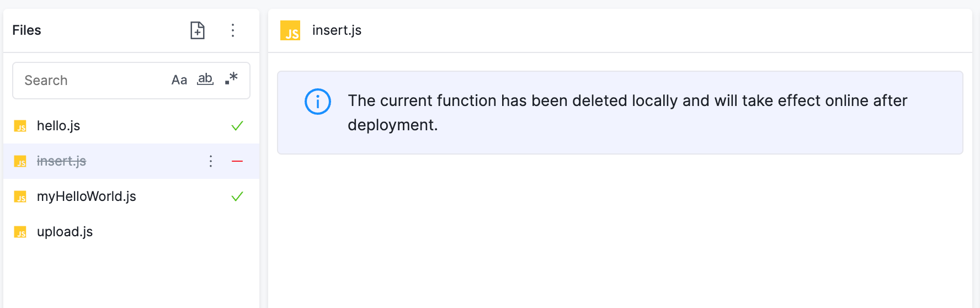Screen dimensions: 980x308
Task: Select the insert.js editor tab
Action: point(321,30)
